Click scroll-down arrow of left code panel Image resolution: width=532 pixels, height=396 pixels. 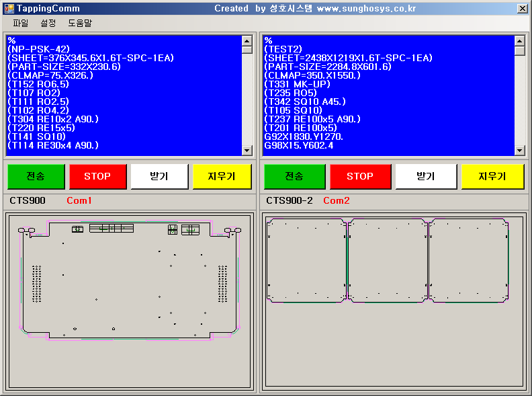[247, 150]
